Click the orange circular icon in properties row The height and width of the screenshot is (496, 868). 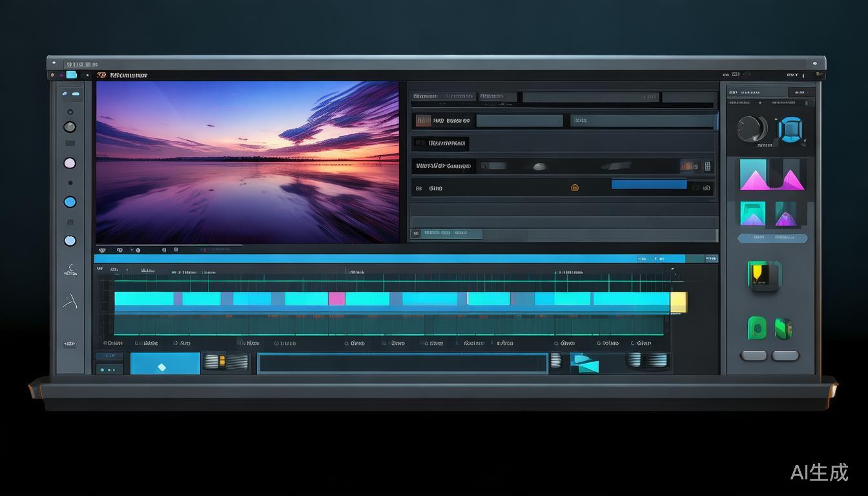click(574, 188)
